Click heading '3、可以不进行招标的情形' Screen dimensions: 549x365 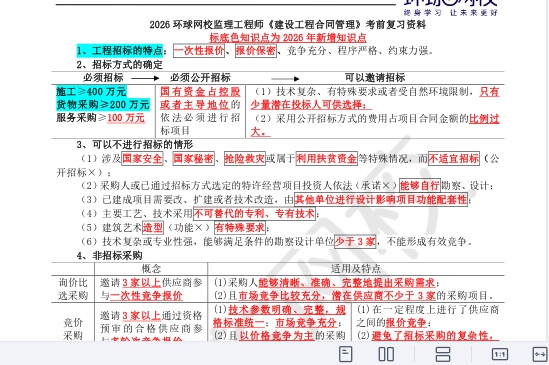(x=135, y=145)
